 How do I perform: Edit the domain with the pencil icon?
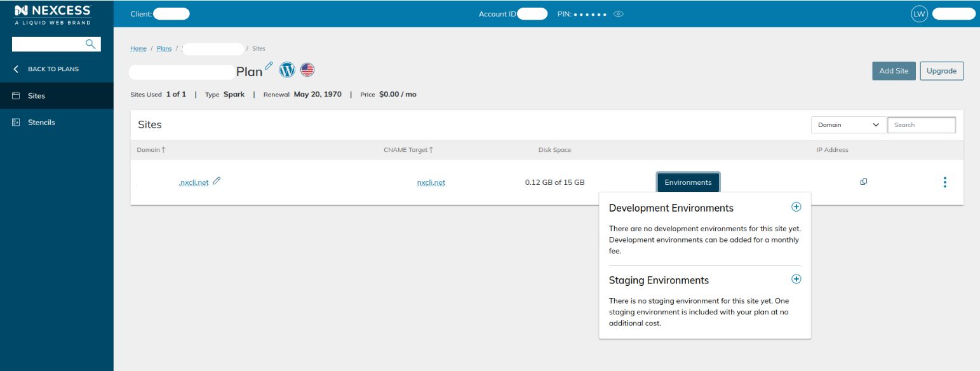point(217,181)
